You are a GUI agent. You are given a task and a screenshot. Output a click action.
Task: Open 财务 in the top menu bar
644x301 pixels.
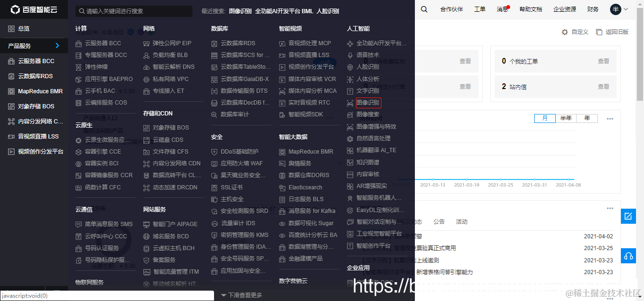(x=593, y=8)
